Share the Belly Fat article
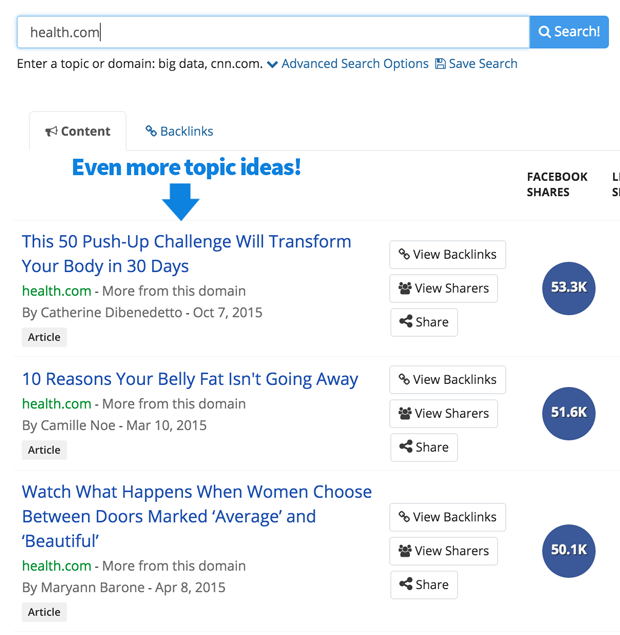Viewport: 620px width, 635px height. pos(424,447)
